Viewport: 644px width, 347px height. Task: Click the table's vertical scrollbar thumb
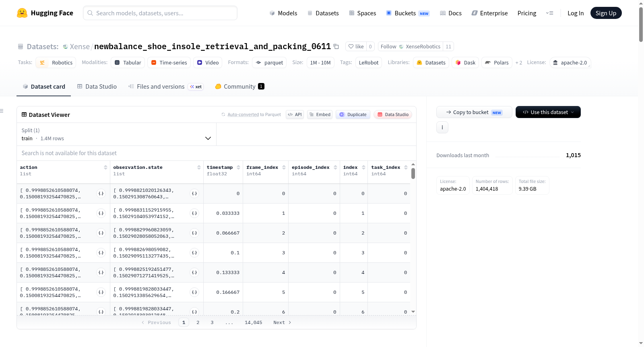tap(413, 173)
